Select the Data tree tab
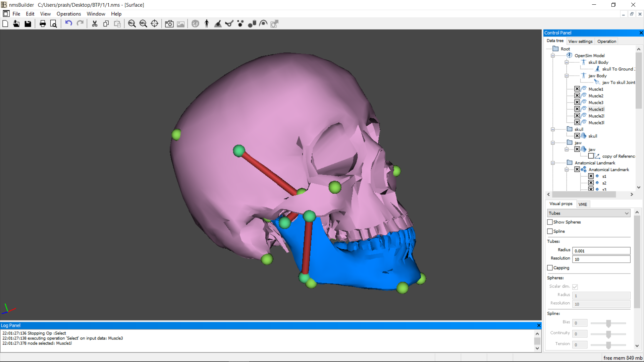The height and width of the screenshot is (362, 644). [555, 41]
